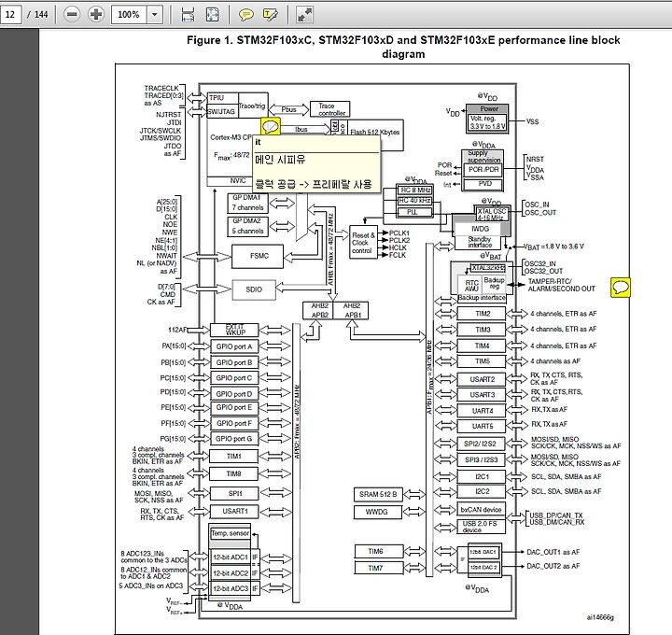
Task: Click the zoom percentage field showing 100%
Action: point(129,15)
